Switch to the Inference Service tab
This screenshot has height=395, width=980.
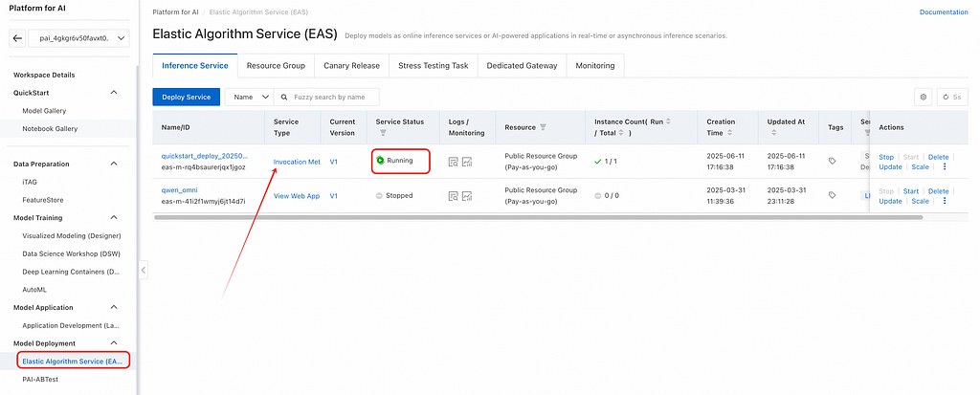[195, 66]
